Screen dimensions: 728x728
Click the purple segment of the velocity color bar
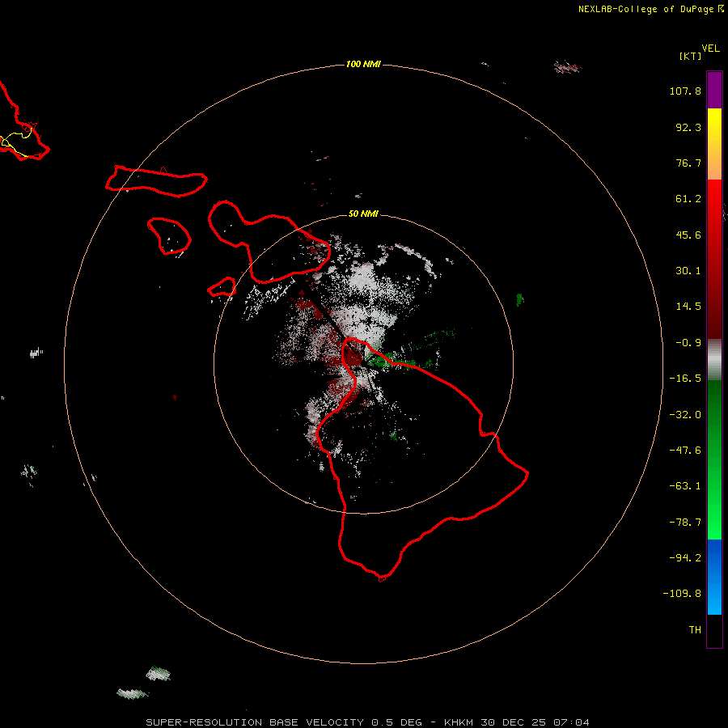[x=714, y=90]
